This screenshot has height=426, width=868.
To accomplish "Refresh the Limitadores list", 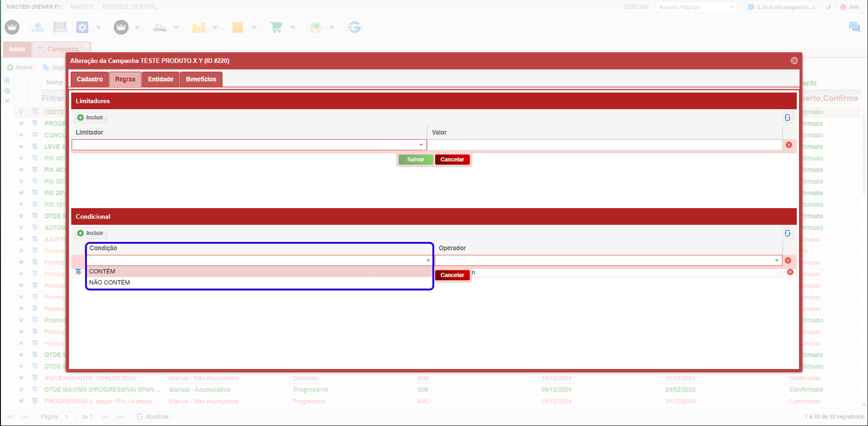I will coord(787,117).
